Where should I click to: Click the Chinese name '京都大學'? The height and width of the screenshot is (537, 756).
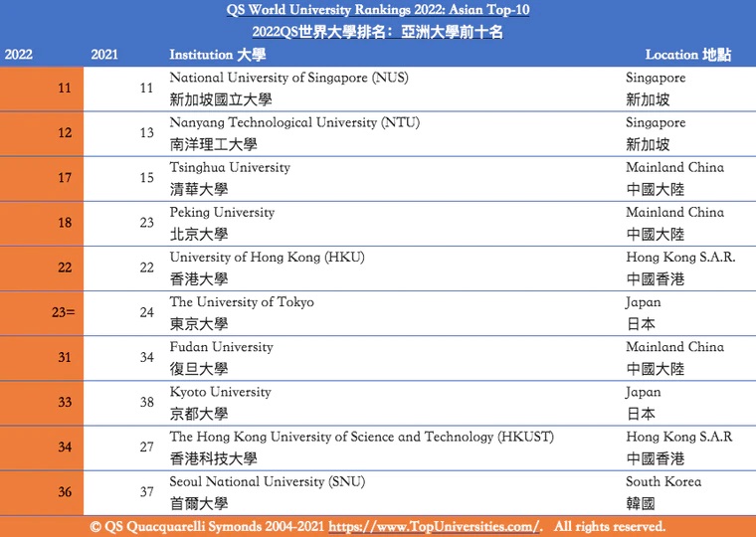pyautogui.click(x=199, y=414)
